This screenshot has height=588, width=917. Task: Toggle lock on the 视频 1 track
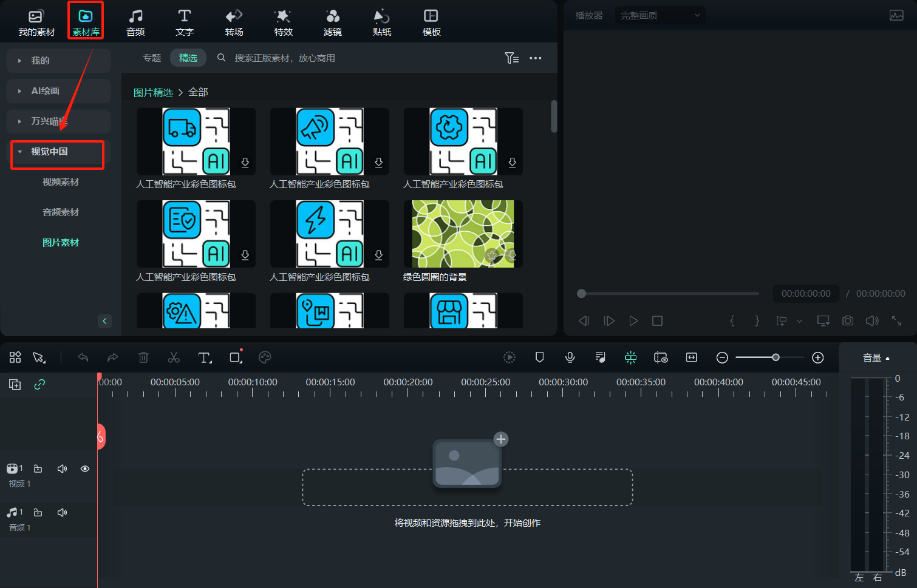click(38, 468)
